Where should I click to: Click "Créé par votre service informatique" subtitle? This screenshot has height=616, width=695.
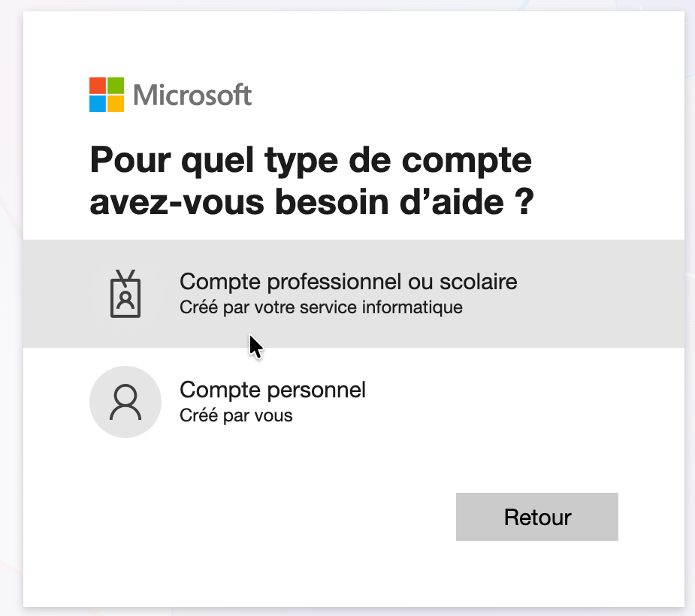point(321,307)
